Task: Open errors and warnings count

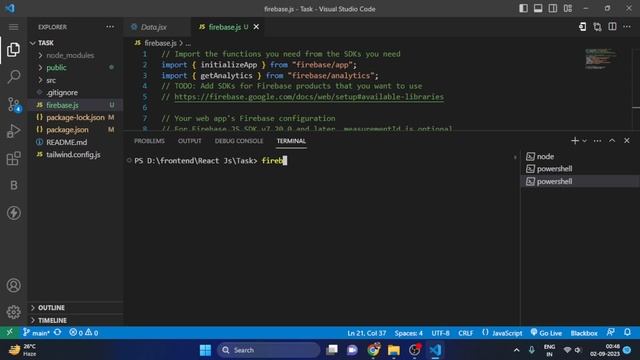Action: click(x=84, y=333)
